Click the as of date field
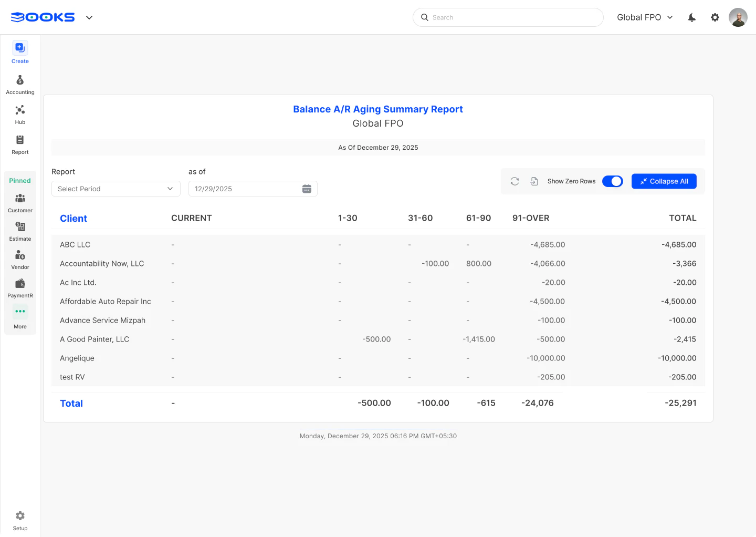Viewport: 756px width, 537px height. 253,189
